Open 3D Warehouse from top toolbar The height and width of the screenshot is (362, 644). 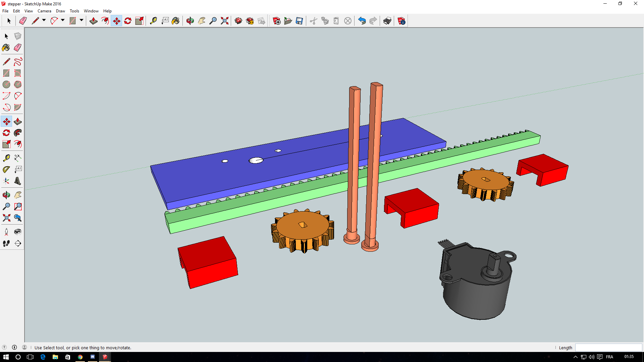238,21
